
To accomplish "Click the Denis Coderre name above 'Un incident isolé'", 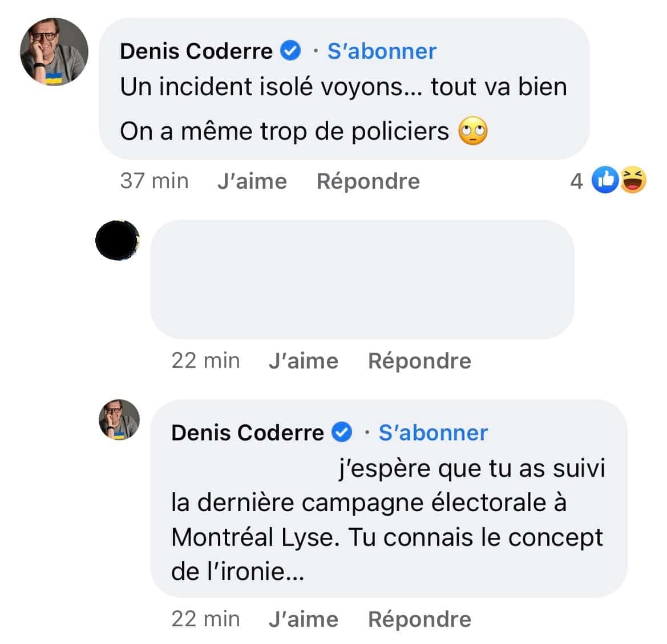I will click(x=196, y=51).
